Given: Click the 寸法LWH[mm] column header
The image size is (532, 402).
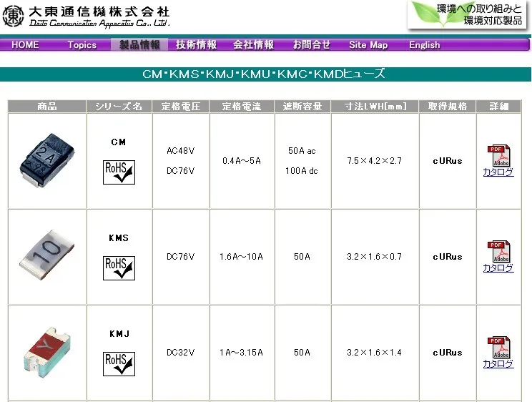Looking at the screenshot, I should click(375, 107).
